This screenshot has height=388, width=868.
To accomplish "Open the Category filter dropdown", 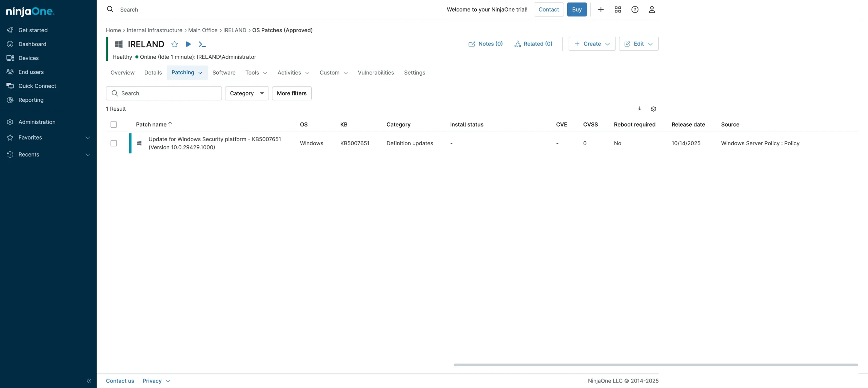I will coord(247,93).
